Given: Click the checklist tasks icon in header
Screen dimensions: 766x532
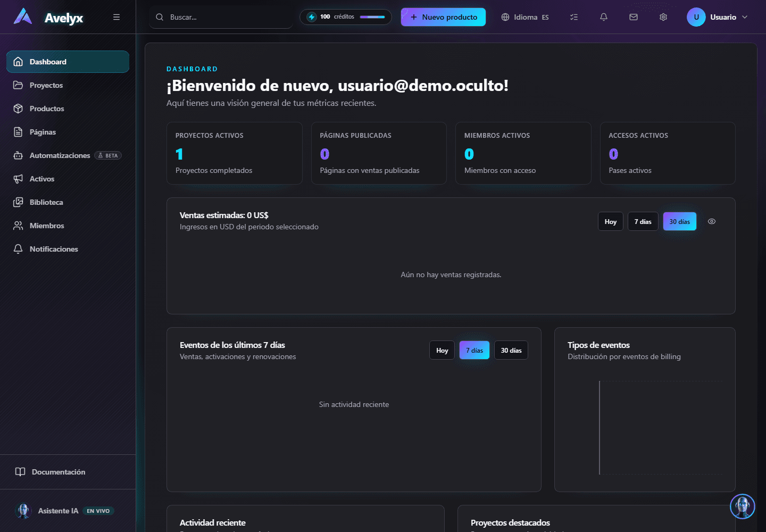Looking at the screenshot, I should pos(574,17).
